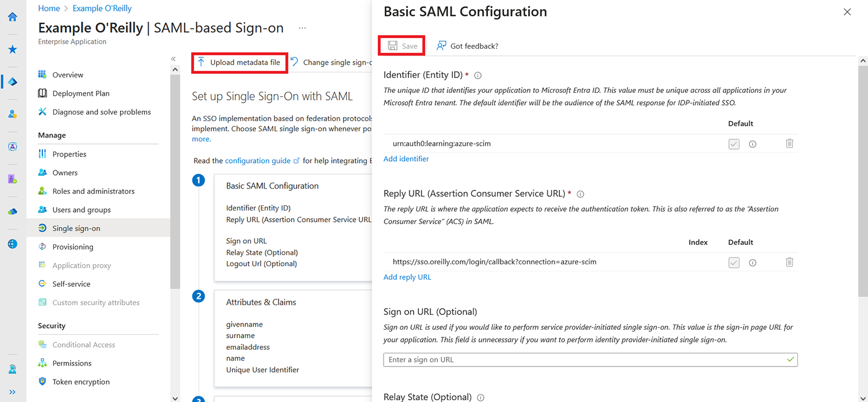Screen dimensions: 868x402
Task: Click the Properties bars icon
Action: pos(42,154)
